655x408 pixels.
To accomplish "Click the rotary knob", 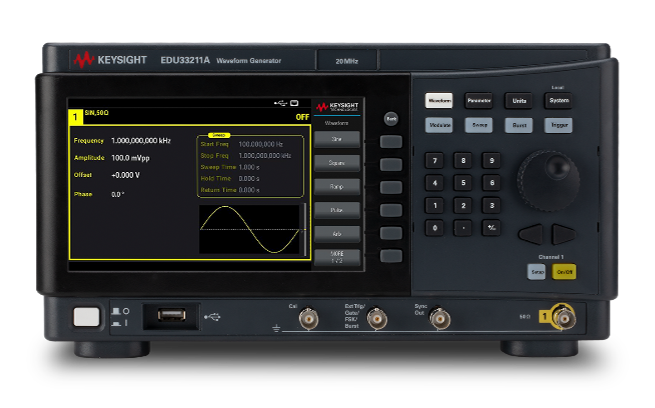I will click(x=548, y=181).
